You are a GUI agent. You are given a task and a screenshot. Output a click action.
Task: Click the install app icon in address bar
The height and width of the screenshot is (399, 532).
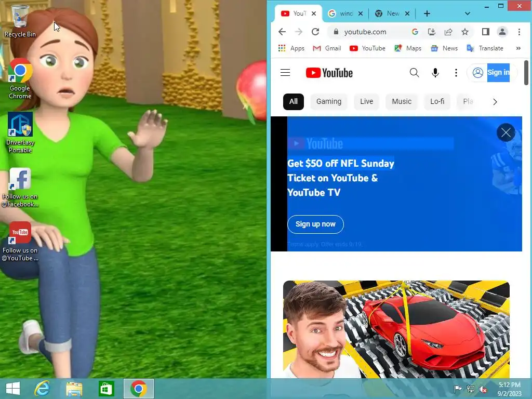point(432,32)
